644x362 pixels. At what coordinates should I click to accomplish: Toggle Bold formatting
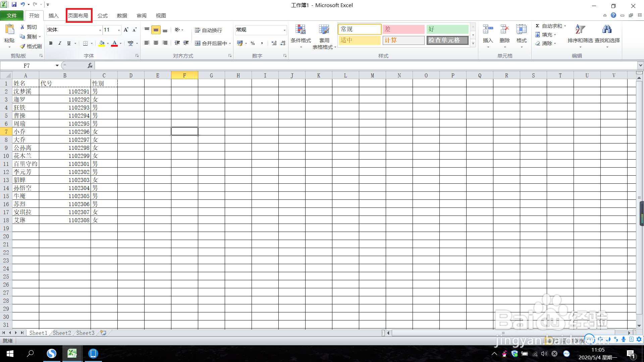[51, 43]
